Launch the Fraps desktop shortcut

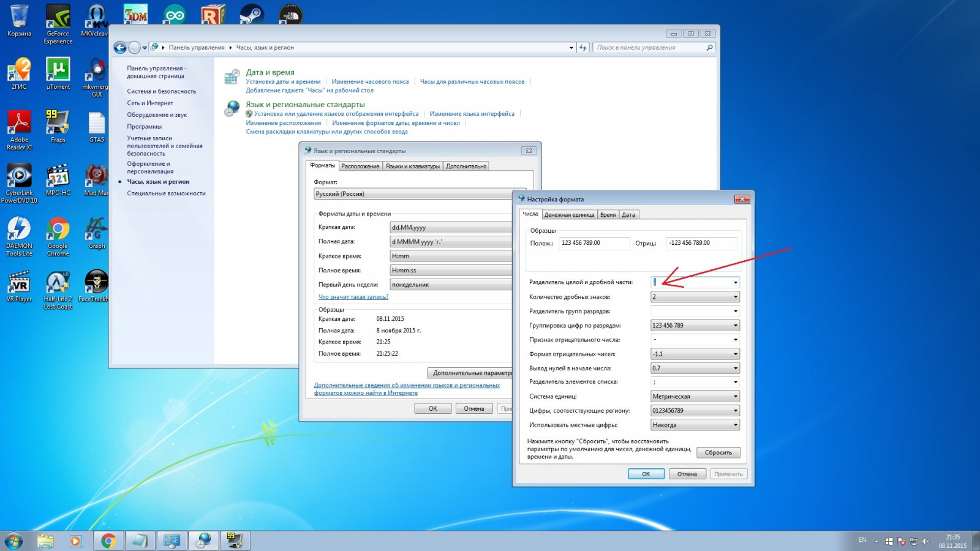[x=58, y=127]
